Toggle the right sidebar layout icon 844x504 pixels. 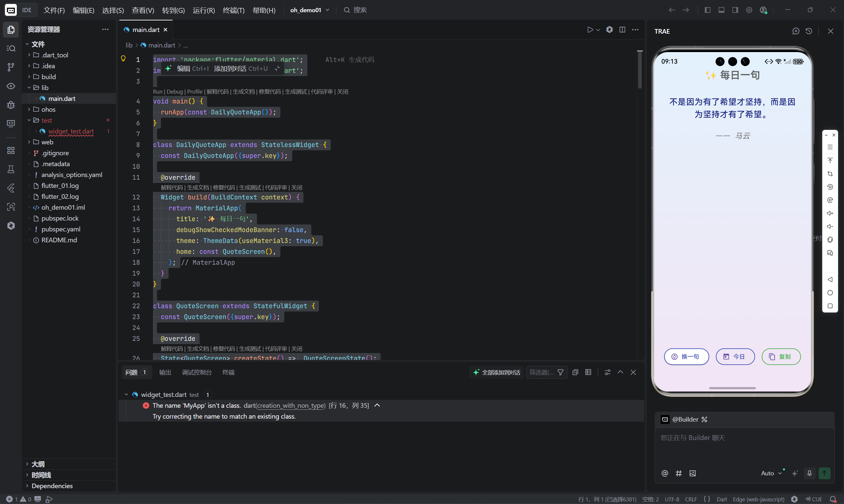[x=735, y=10]
